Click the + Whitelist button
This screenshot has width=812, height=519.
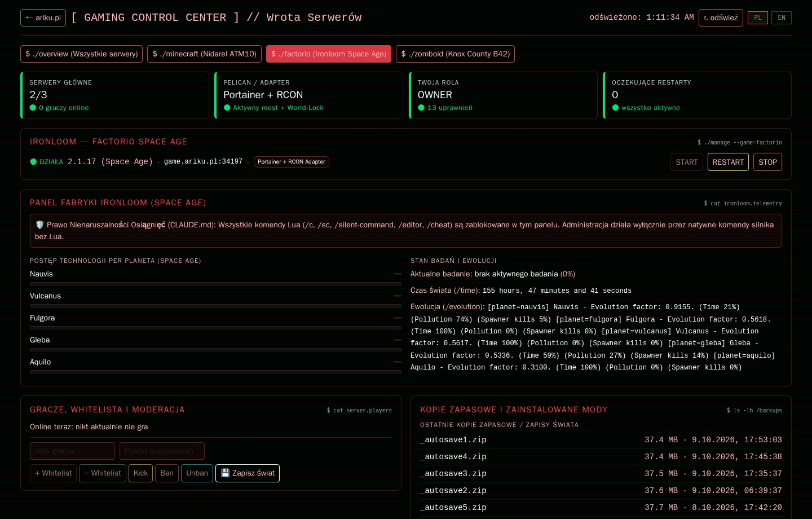pos(53,473)
